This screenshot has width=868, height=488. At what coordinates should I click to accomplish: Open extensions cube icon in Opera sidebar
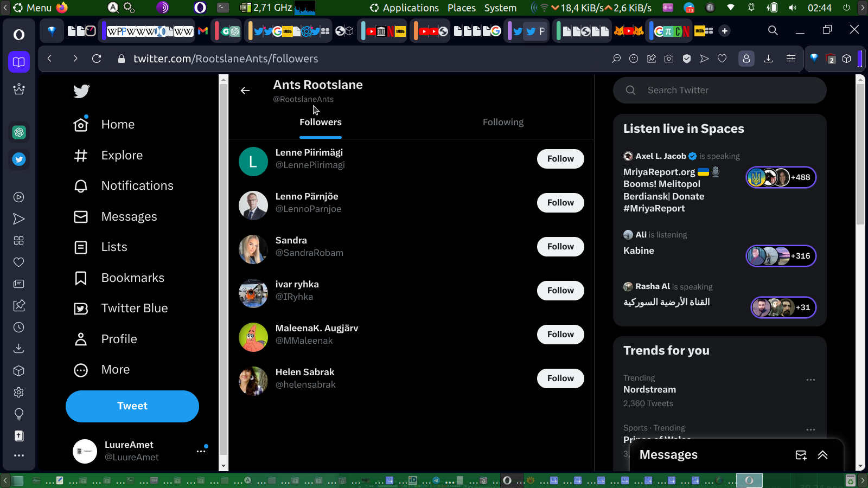point(19,371)
